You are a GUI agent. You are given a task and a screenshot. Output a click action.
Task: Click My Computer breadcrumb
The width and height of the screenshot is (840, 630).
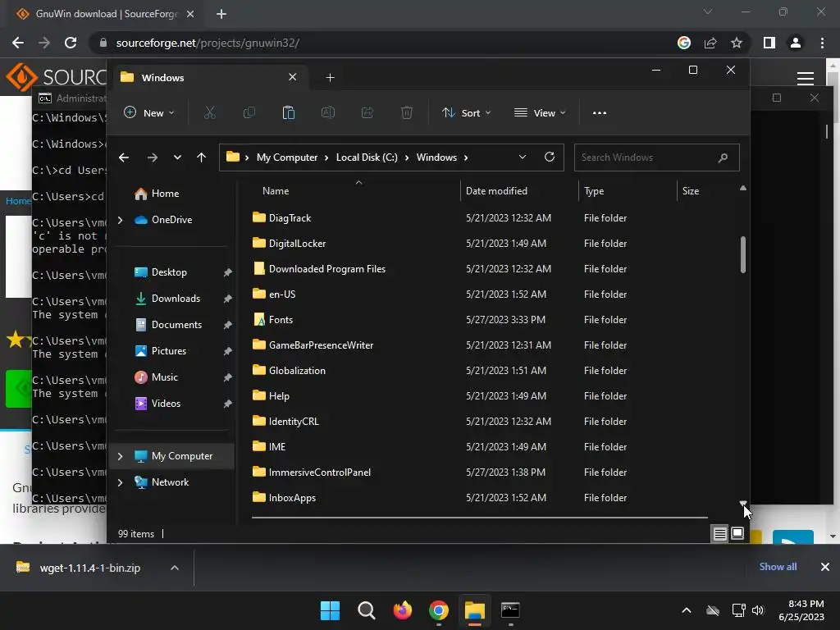point(287,157)
